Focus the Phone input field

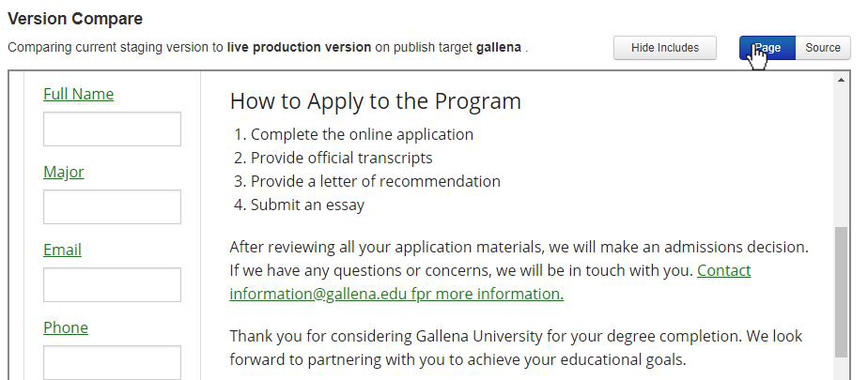point(113,362)
